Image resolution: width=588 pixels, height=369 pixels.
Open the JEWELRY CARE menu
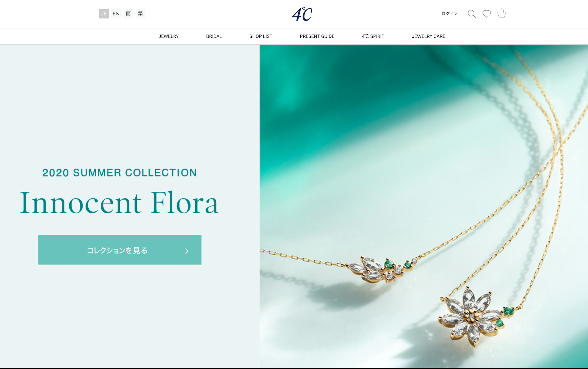point(428,36)
